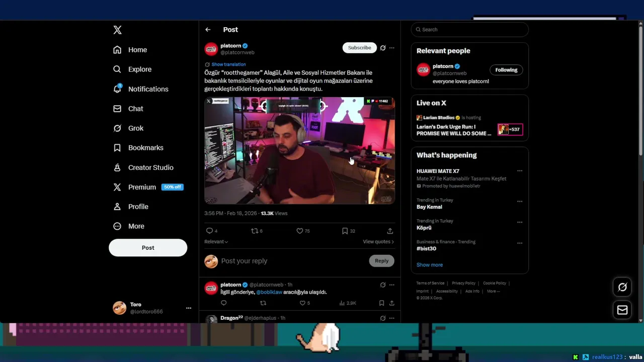
Task: Open Home in the sidebar
Action: tap(130, 50)
